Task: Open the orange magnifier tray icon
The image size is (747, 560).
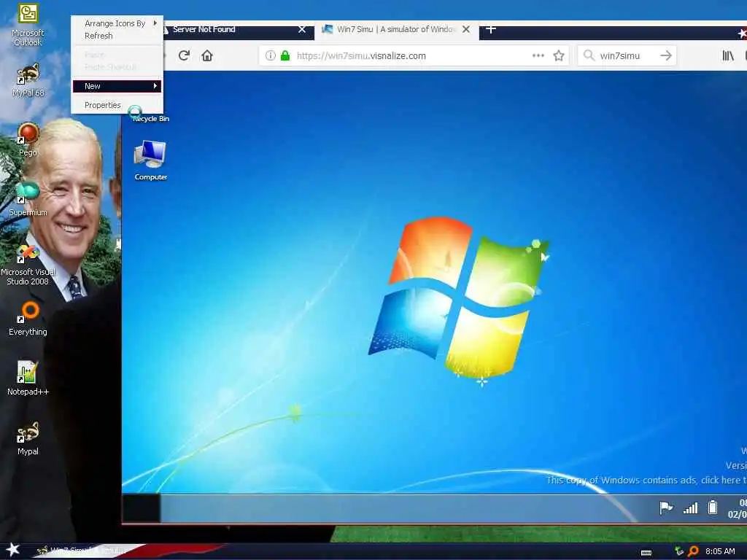Action: coord(693,551)
